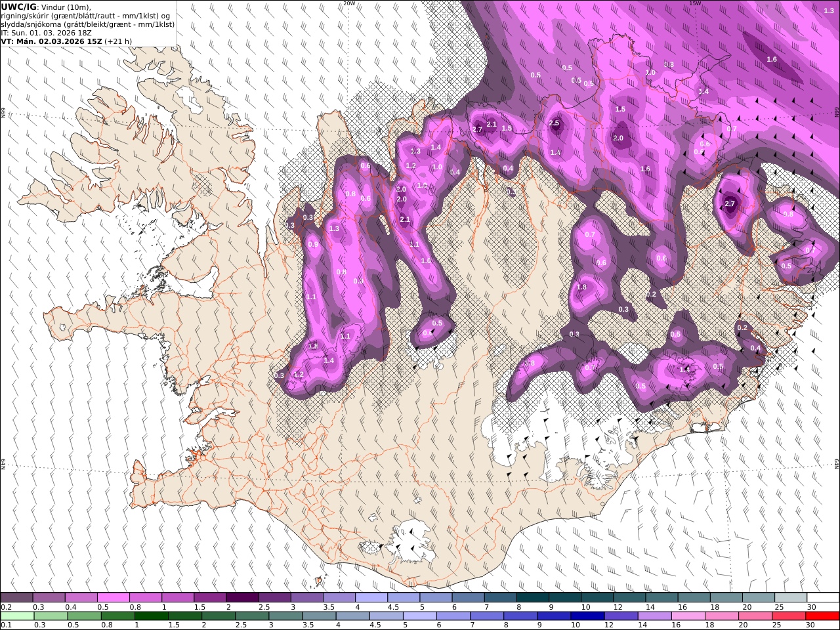Click the '2.5' snowfall value on map
Screen dimensions: 840x630
(x=554, y=123)
